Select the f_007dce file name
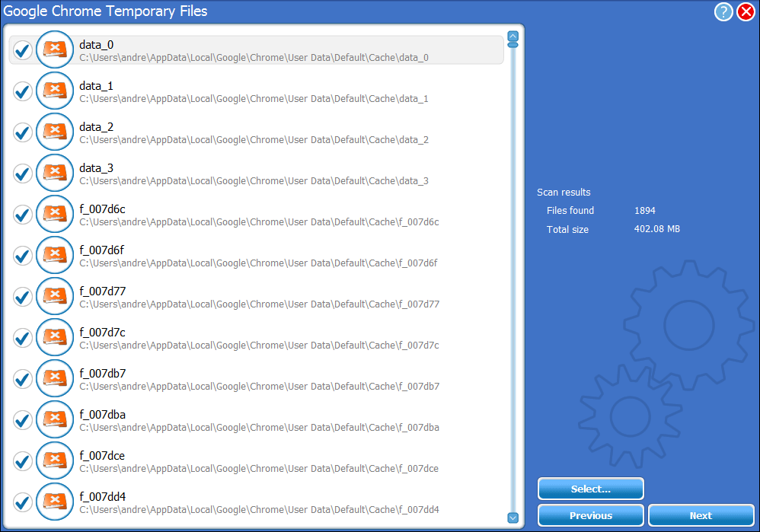 (x=102, y=456)
